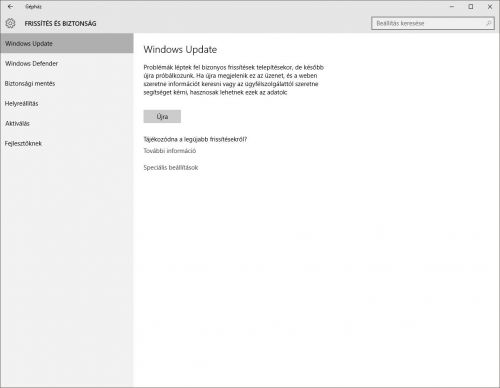Close the settings window
The image size is (500, 388).
[490, 6]
